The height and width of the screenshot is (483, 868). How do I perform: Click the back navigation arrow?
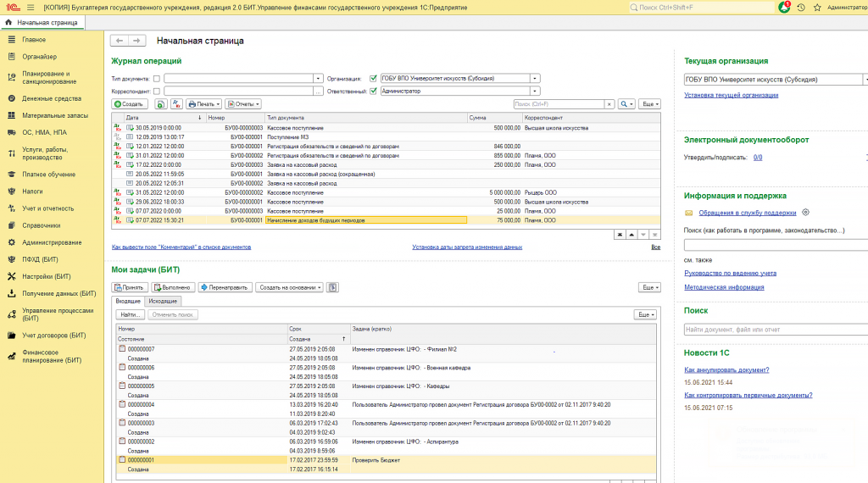(120, 41)
